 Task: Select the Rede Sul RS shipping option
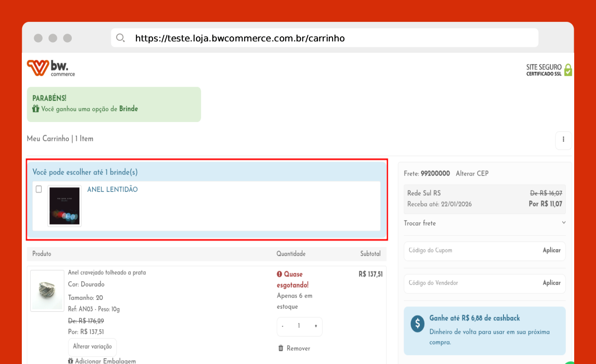[484, 199]
